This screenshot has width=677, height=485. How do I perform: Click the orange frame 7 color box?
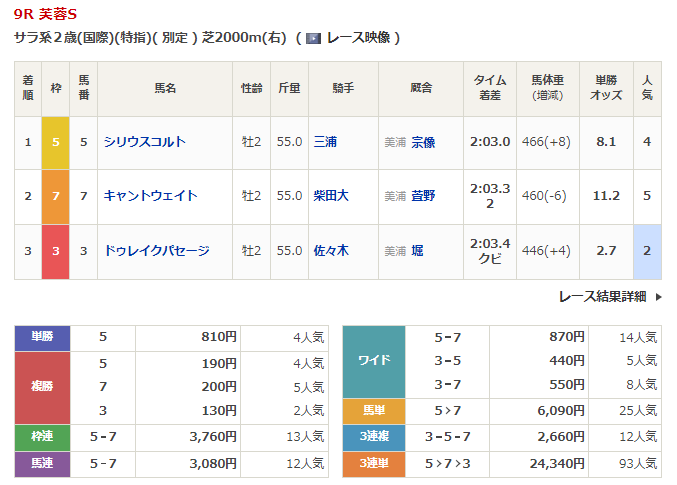pos(56,196)
